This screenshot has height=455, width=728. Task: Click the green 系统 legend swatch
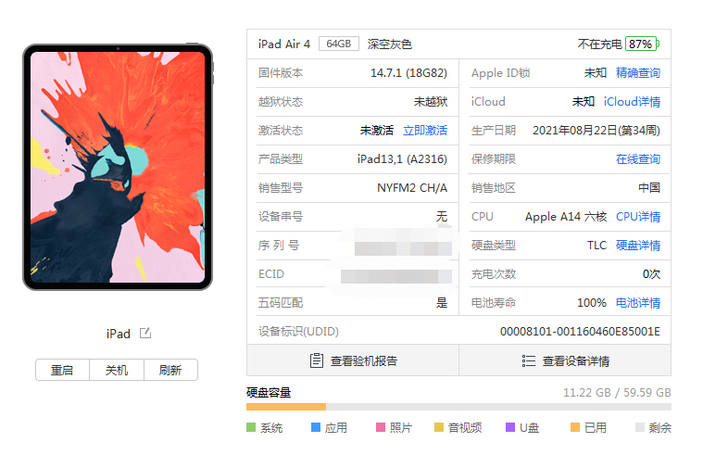pyautogui.click(x=251, y=427)
